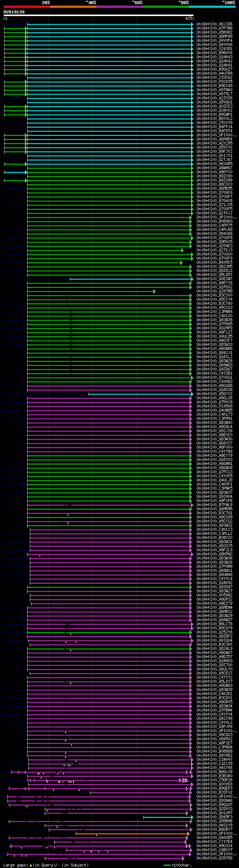This screenshot has width=239, height=868.
Task: Select hit UniRef100_C5XXY9
Action: pos(214,123)
